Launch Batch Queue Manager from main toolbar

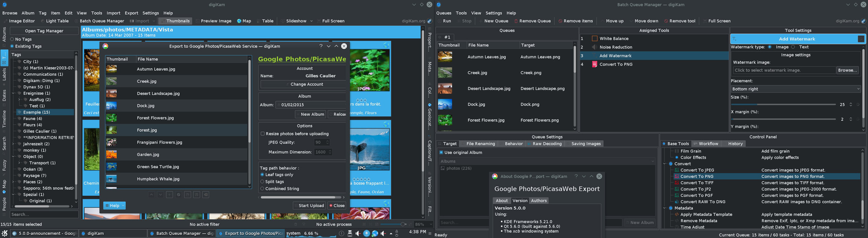pos(99,21)
